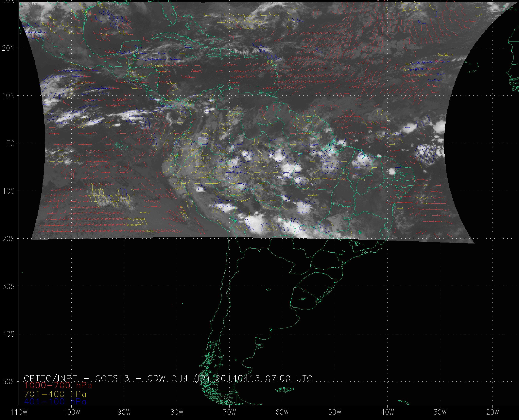
Task: Click the EQ latitude axis label
Action: (10, 144)
